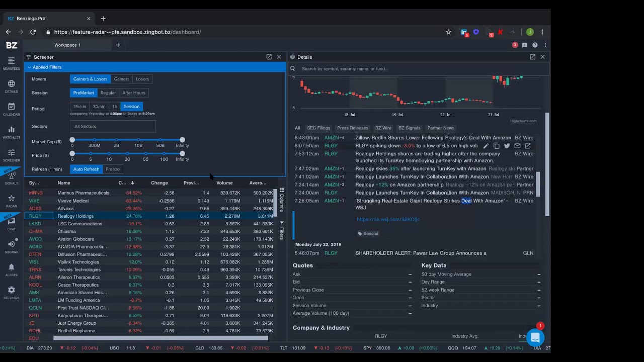Image resolution: width=644 pixels, height=362 pixels.
Task: Select Gainers movers option
Action: [x=121, y=79]
